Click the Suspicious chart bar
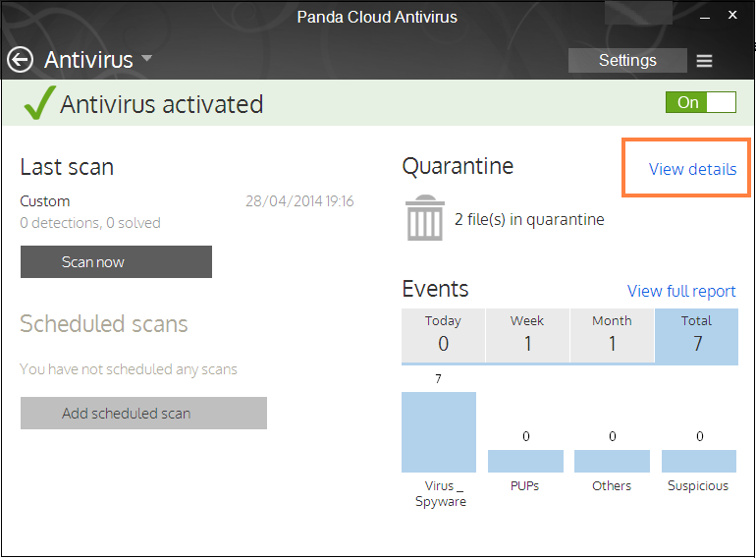The height and width of the screenshot is (559, 756). tap(699, 461)
